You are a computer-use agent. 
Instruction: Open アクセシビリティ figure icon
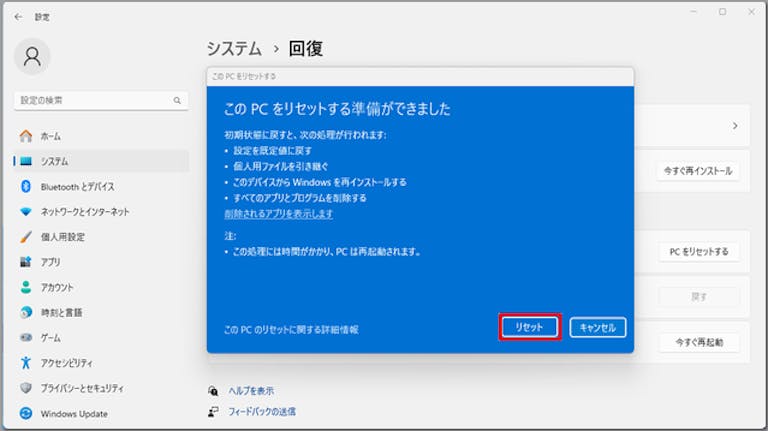(26, 363)
